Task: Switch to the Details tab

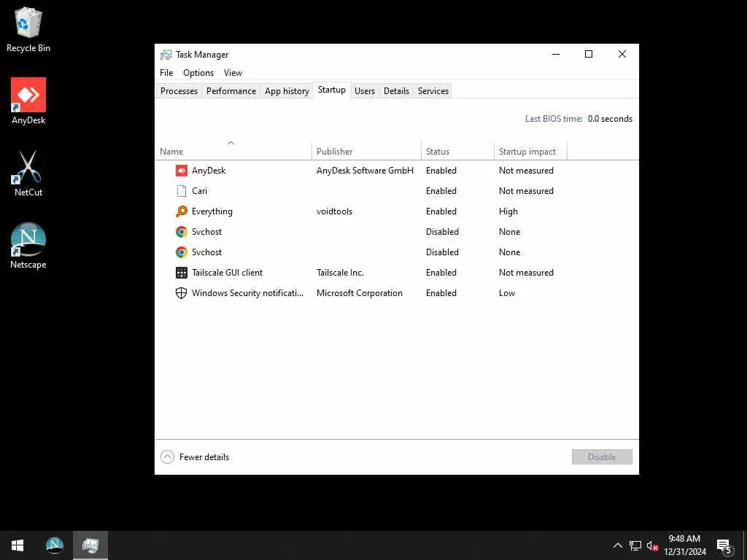Action: tap(396, 91)
